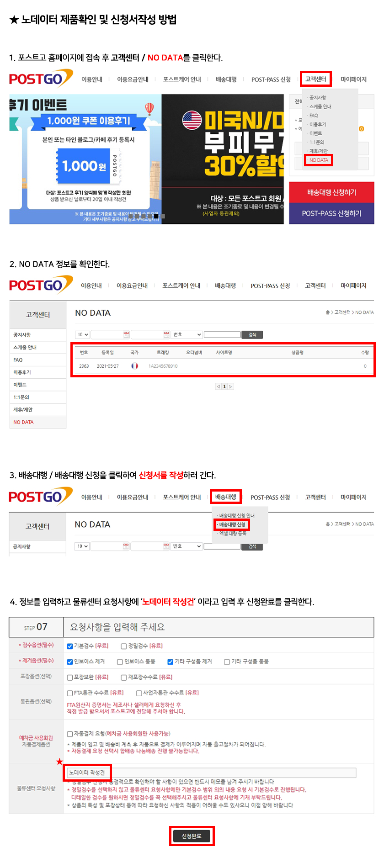Click the 검색 button in step 3
This screenshot has width=384, height=868.
tap(252, 547)
